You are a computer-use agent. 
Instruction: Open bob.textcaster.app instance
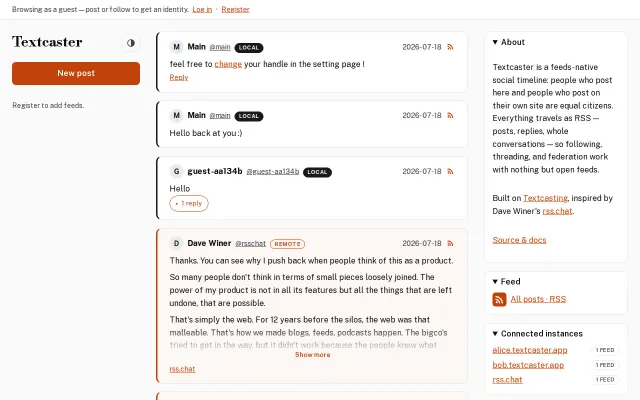click(528, 365)
